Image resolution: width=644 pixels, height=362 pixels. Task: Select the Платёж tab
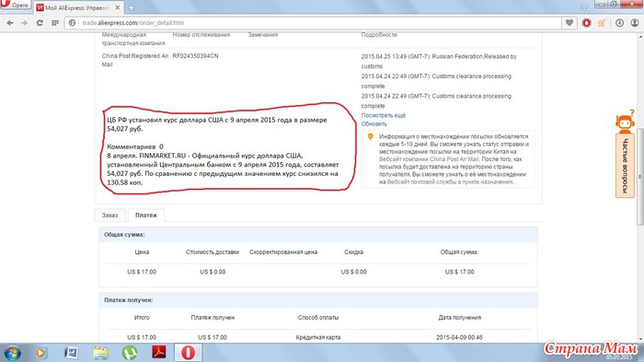(145, 216)
